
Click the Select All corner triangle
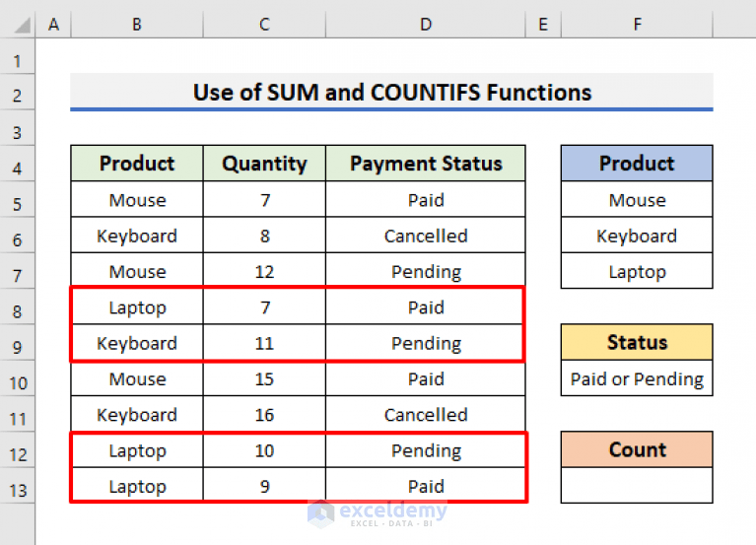[23, 25]
